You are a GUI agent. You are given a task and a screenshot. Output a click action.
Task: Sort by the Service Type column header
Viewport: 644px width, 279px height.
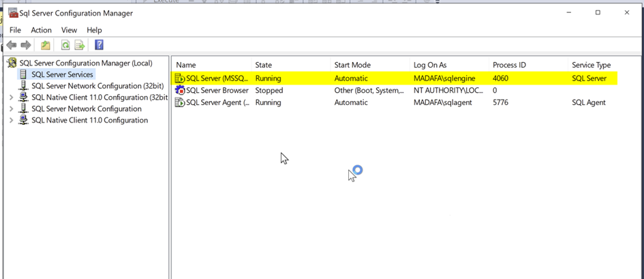(x=592, y=65)
